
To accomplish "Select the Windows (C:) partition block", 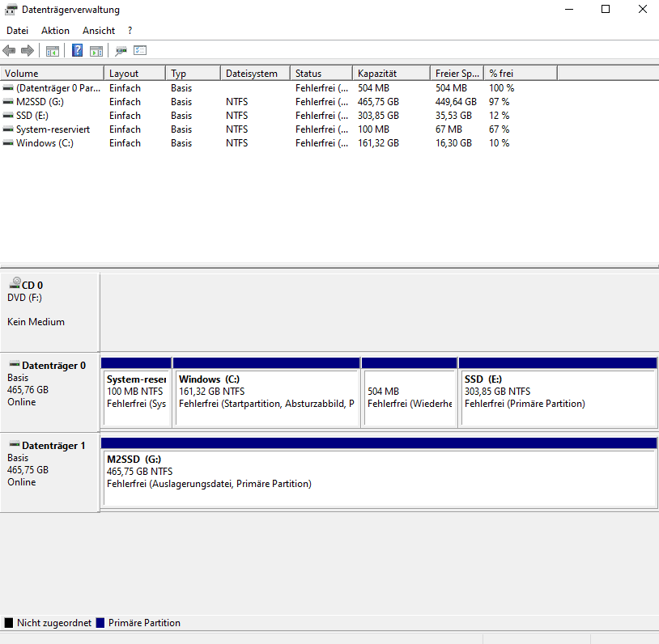I will (266, 392).
